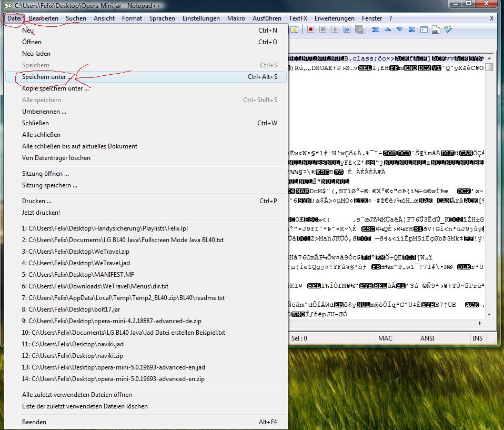Screen dimensions: 504x430
Task: Click the last-line double-arrow toolbar icon
Action: pos(412,29)
